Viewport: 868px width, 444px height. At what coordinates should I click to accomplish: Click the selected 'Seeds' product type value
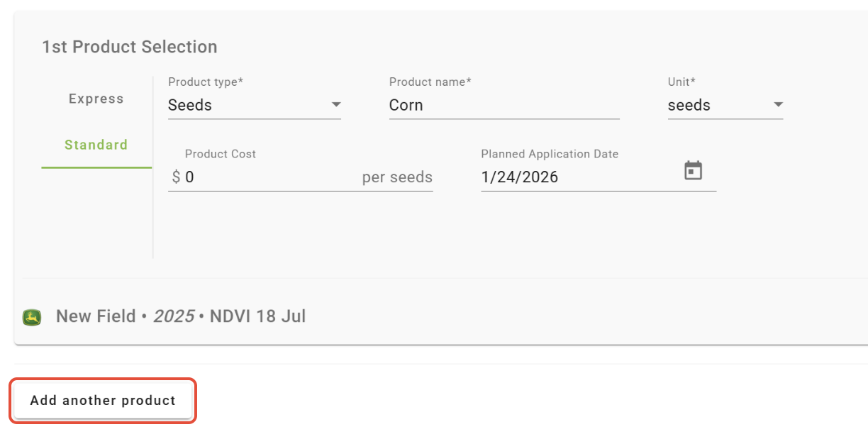tap(190, 105)
